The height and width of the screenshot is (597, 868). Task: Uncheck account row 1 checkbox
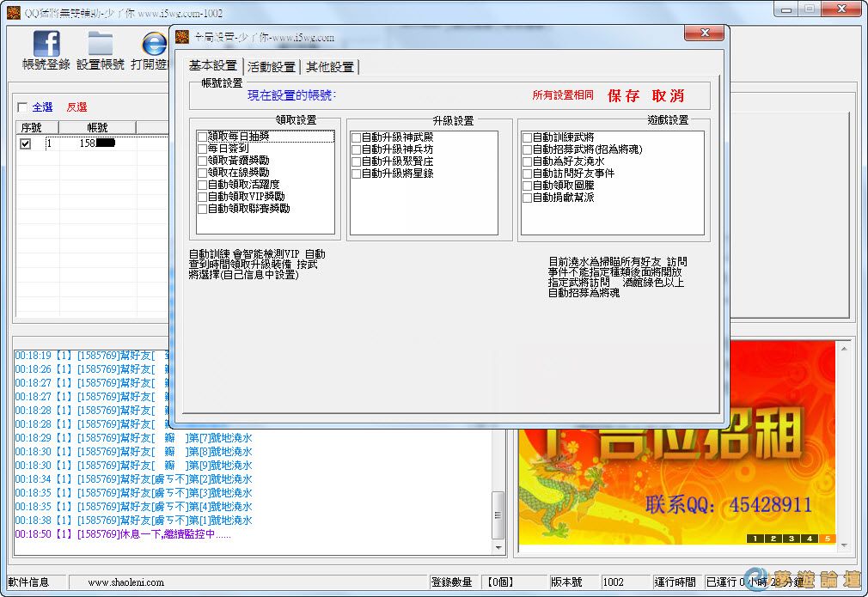[x=26, y=143]
